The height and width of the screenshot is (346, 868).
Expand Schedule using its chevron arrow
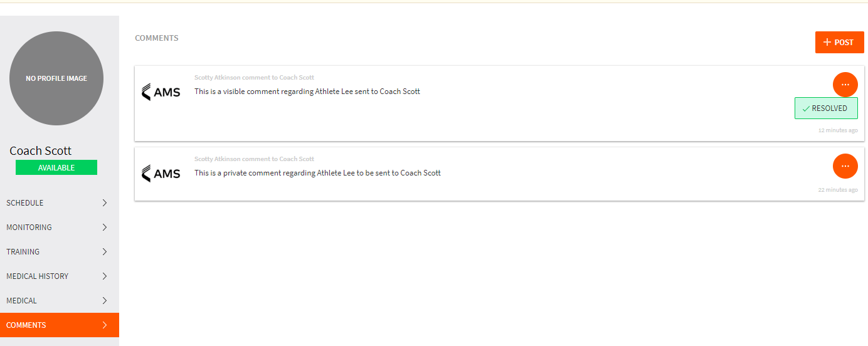pos(105,202)
